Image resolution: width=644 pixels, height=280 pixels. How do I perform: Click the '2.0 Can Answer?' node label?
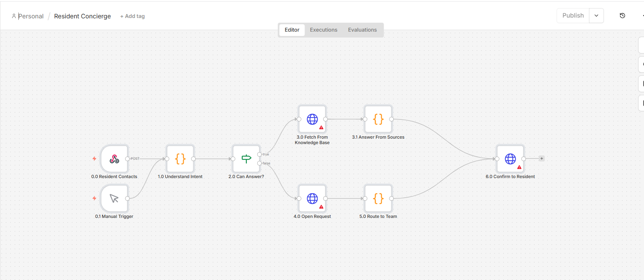[x=246, y=177]
